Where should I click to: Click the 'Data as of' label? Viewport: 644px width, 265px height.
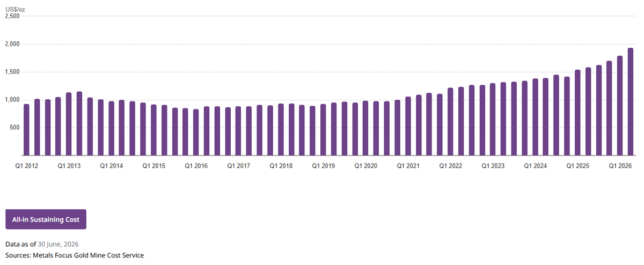pos(21,244)
